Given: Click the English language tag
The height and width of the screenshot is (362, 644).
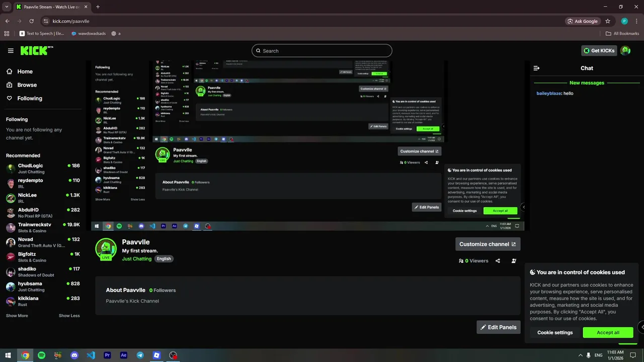Looking at the screenshot, I should click(164, 259).
